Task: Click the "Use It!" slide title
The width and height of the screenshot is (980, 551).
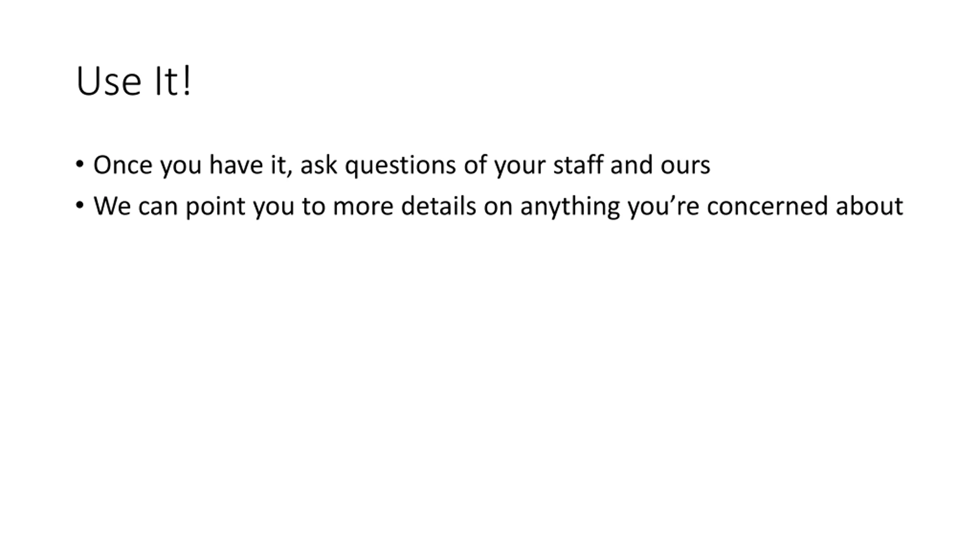Action: [x=134, y=81]
